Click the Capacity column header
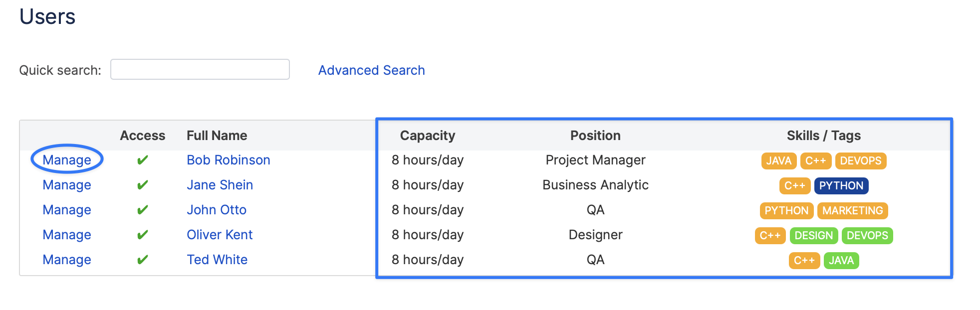This screenshot has width=980, height=310. 427,136
